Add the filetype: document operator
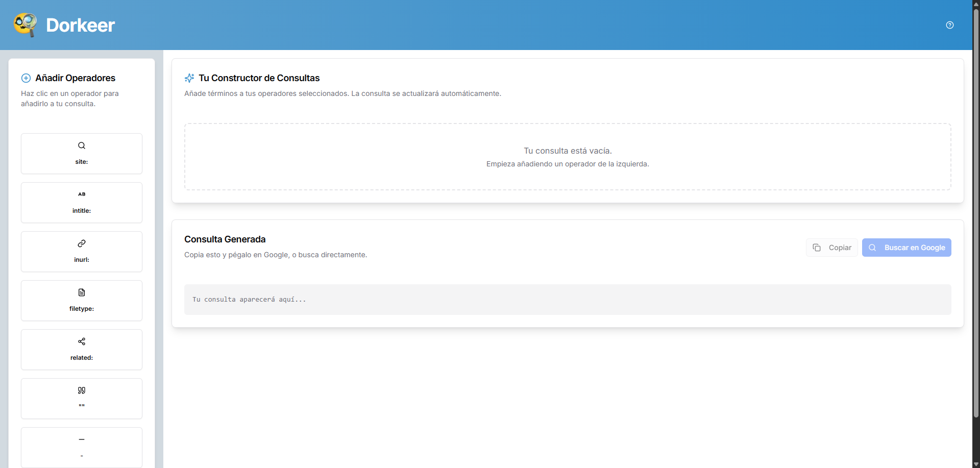 click(x=82, y=300)
